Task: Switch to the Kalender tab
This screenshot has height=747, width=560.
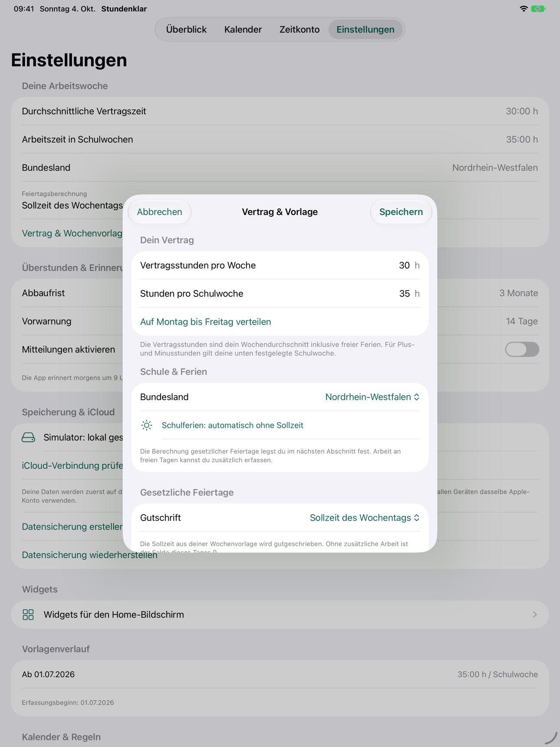Action: click(x=243, y=30)
